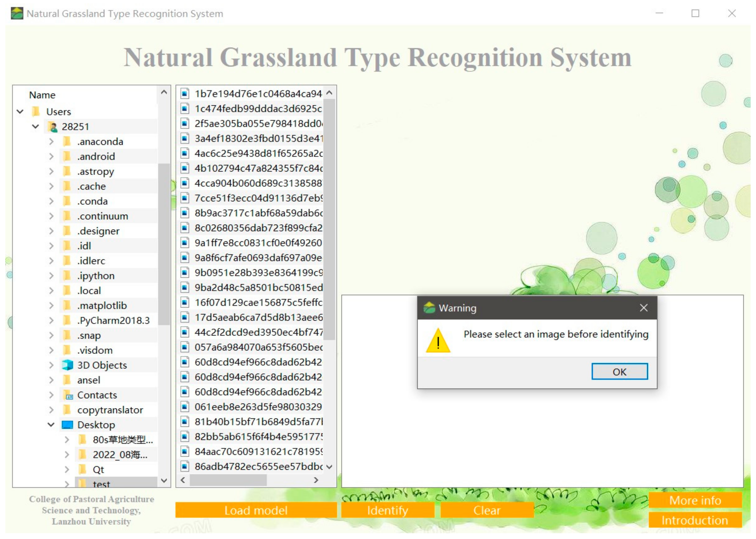Collapse the Desktop folder node

click(x=51, y=424)
